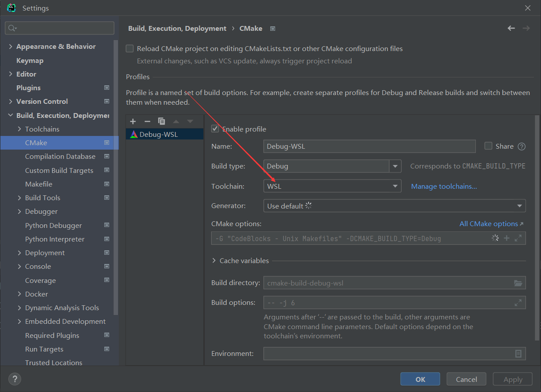The height and width of the screenshot is (392, 541).
Task: Click the Build directory field
Action: pos(394,283)
